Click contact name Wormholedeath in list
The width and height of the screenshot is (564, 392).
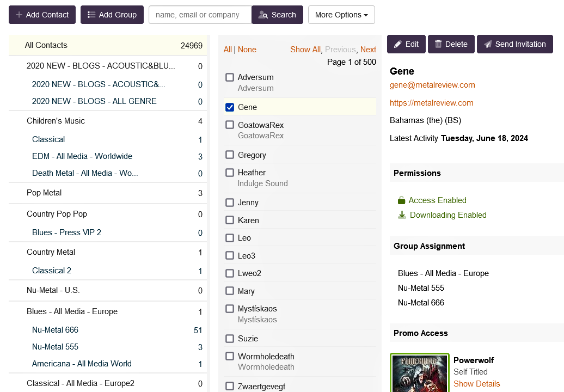[266, 357]
